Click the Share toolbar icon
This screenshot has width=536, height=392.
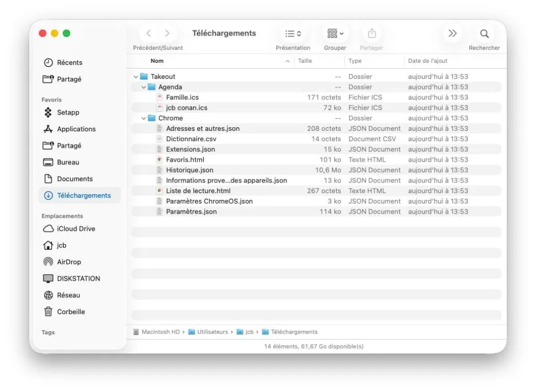pyautogui.click(x=372, y=33)
